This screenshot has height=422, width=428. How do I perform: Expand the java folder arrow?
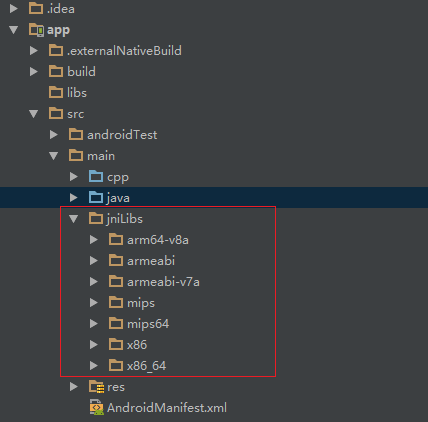(x=74, y=198)
